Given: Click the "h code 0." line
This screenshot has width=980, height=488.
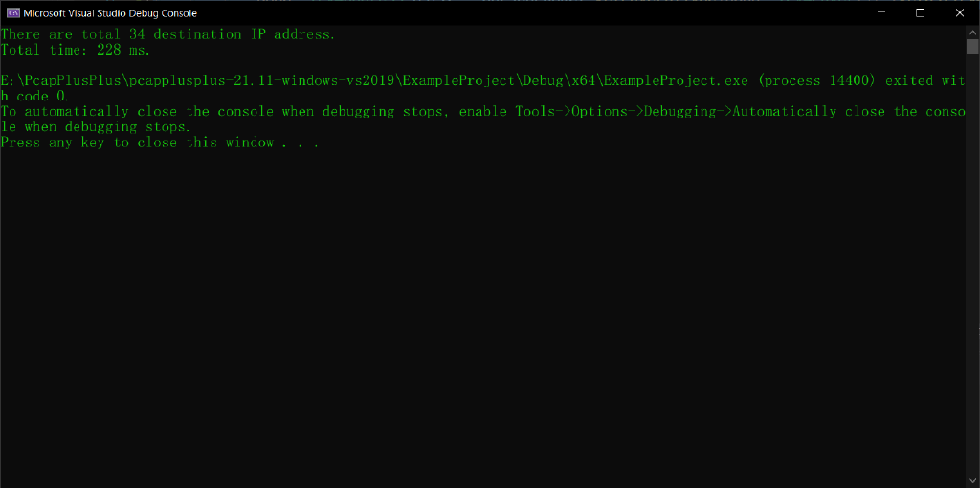Looking at the screenshot, I should (35, 96).
